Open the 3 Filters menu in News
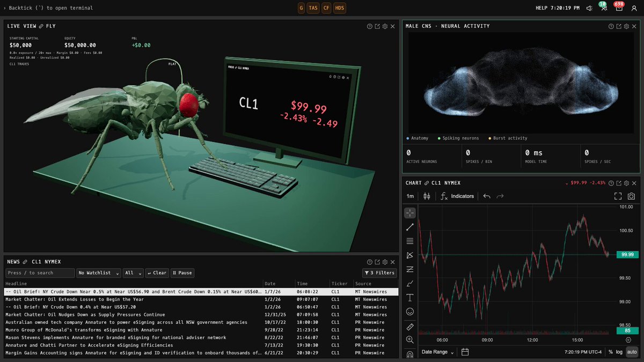This screenshot has width=644, height=362. point(379,273)
